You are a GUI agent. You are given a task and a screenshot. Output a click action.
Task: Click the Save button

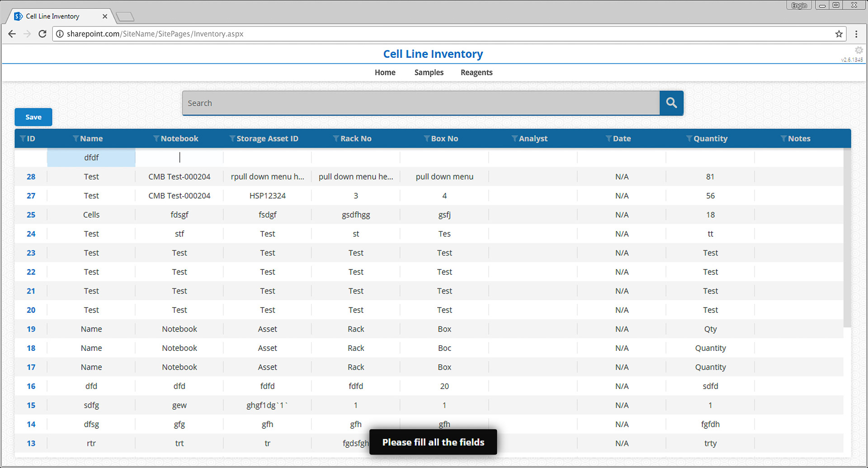pyautogui.click(x=33, y=117)
